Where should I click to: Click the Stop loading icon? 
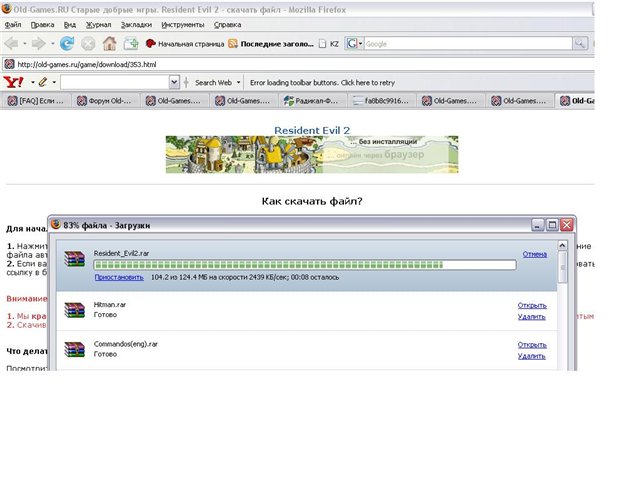click(88, 43)
